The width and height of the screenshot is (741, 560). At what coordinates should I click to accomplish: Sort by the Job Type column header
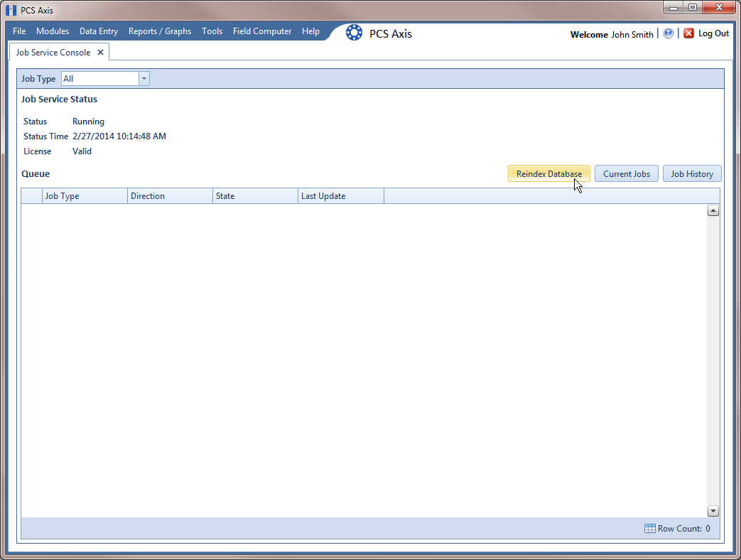point(85,196)
